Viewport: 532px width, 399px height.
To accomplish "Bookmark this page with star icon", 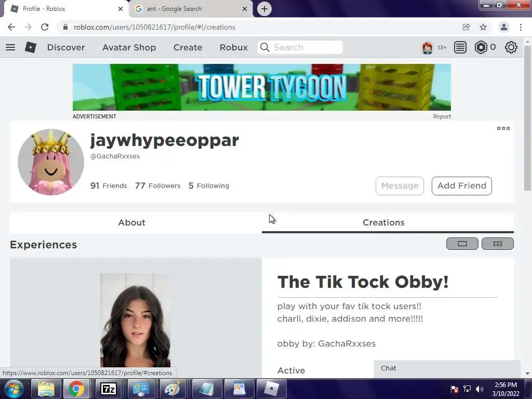I will point(483,27).
